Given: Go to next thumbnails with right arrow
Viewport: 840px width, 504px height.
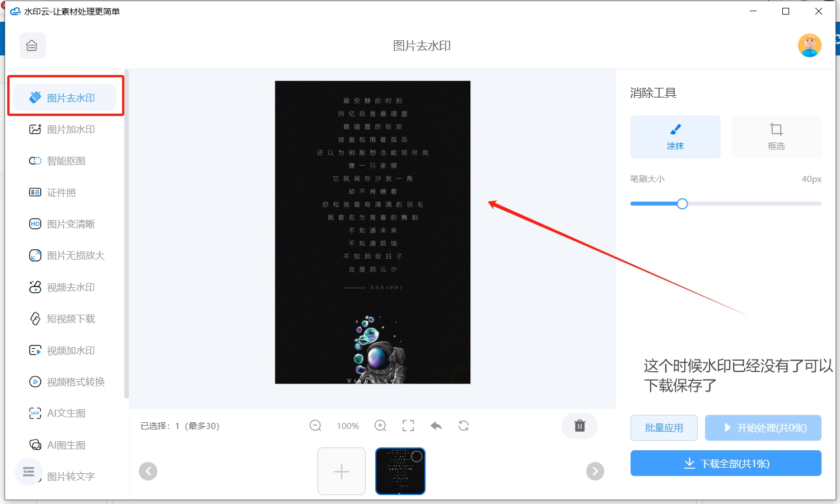Looking at the screenshot, I should click(x=595, y=472).
